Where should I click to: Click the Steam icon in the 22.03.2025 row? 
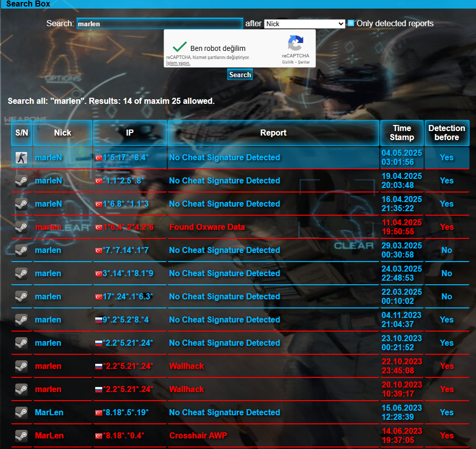22,296
